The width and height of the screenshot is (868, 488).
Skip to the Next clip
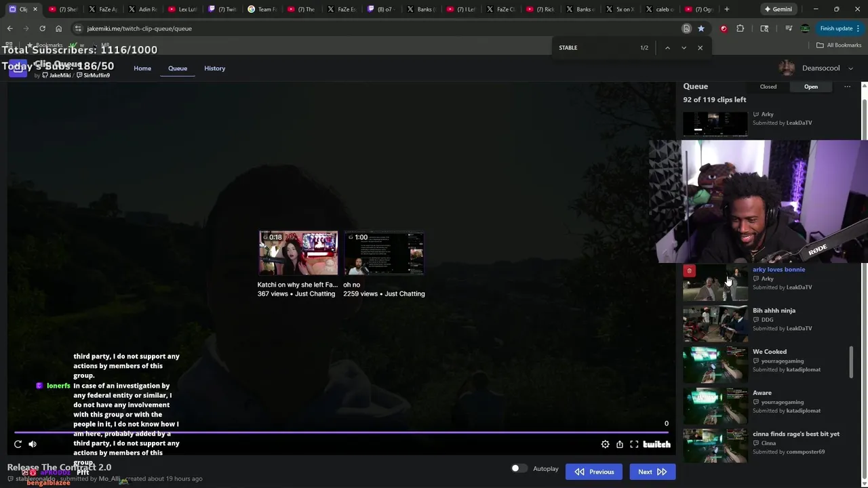[652, 472]
